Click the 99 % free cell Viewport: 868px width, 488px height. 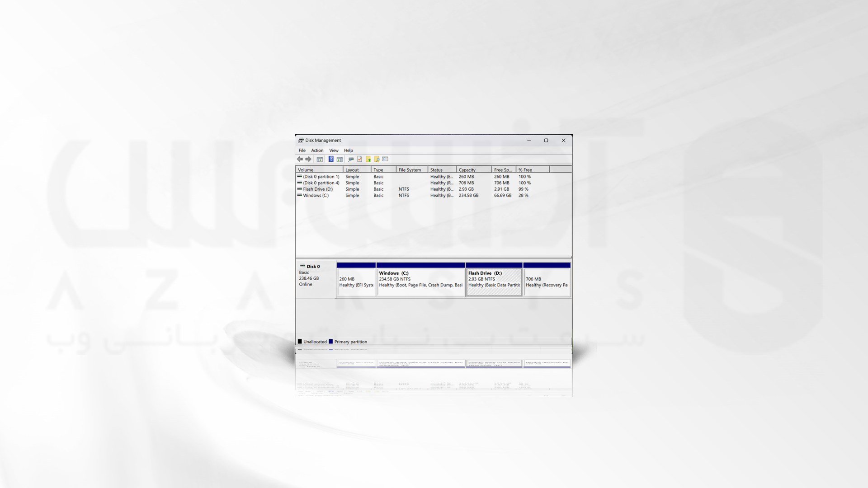click(524, 189)
